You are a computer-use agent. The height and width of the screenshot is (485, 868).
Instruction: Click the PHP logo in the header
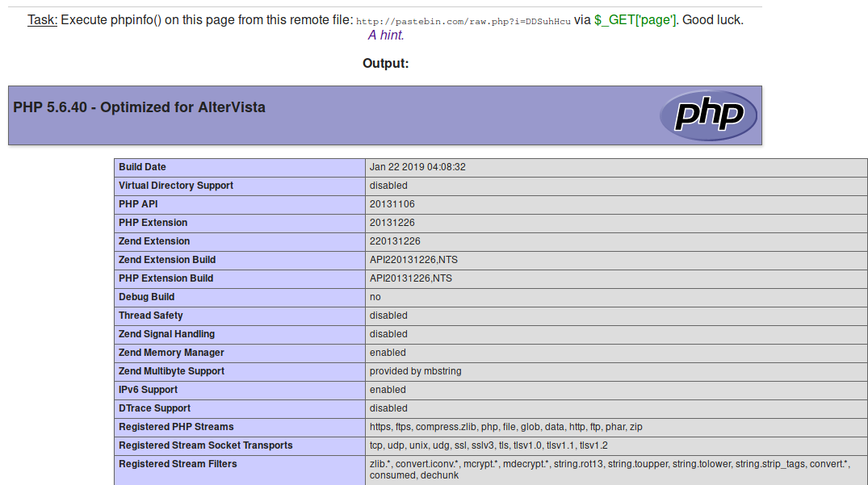point(708,115)
